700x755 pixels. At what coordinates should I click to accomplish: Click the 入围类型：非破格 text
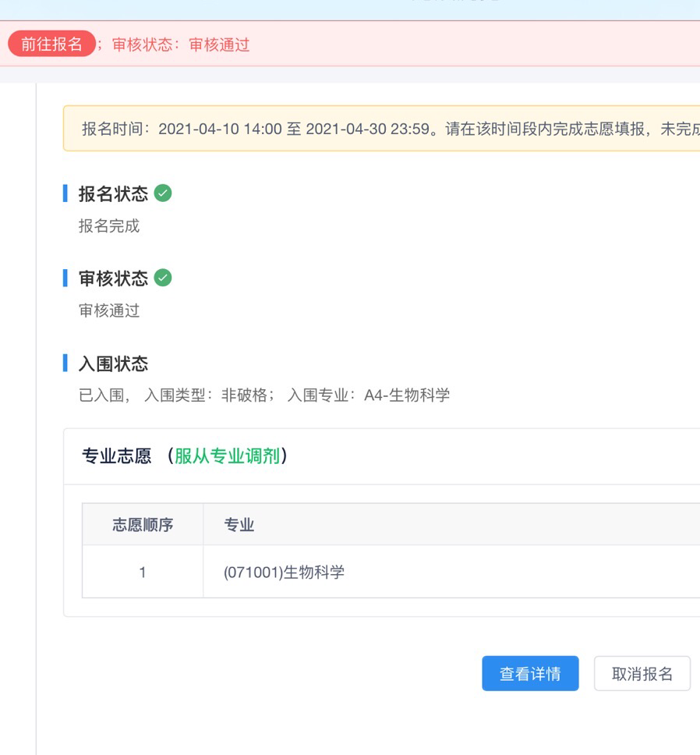(x=207, y=395)
